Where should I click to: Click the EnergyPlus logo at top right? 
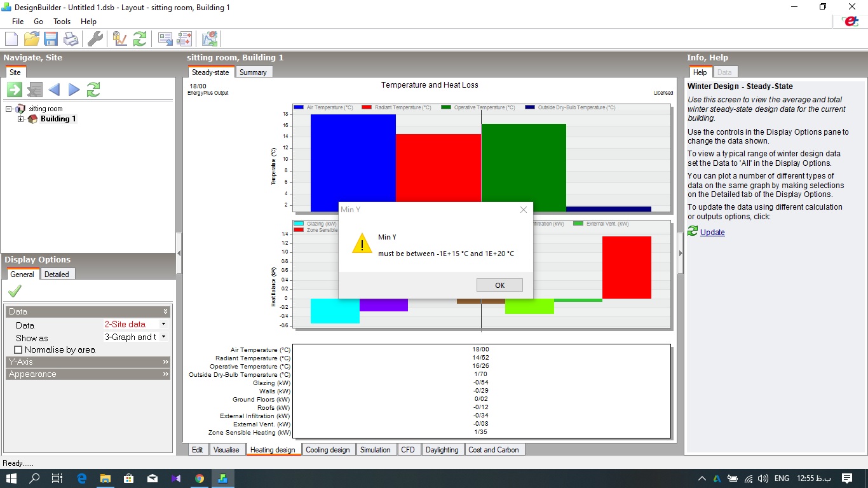pos(850,21)
